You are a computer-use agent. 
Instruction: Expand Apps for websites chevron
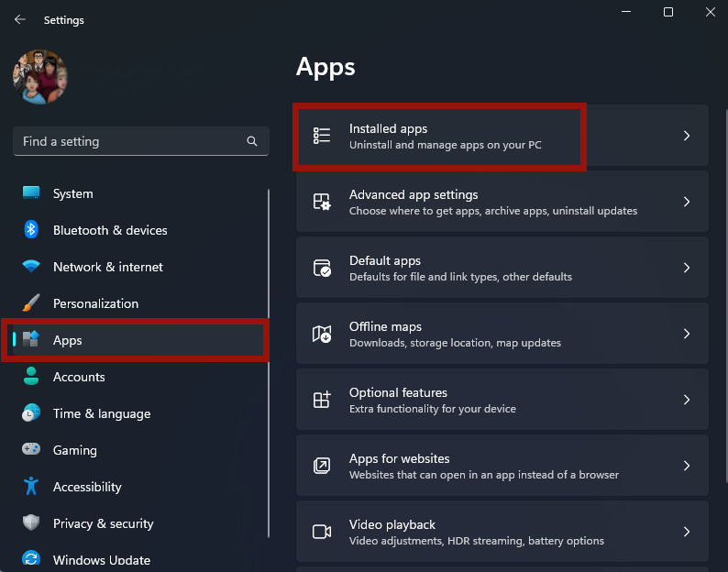tap(687, 466)
